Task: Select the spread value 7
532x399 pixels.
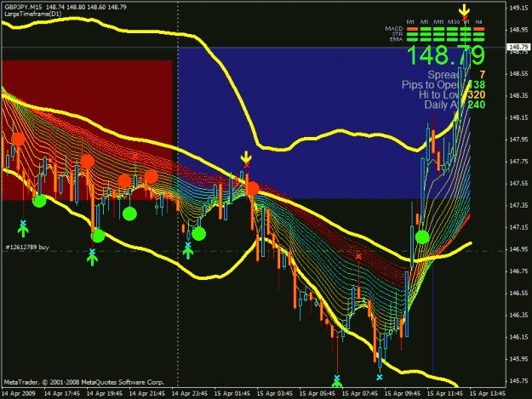Action: click(x=483, y=75)
